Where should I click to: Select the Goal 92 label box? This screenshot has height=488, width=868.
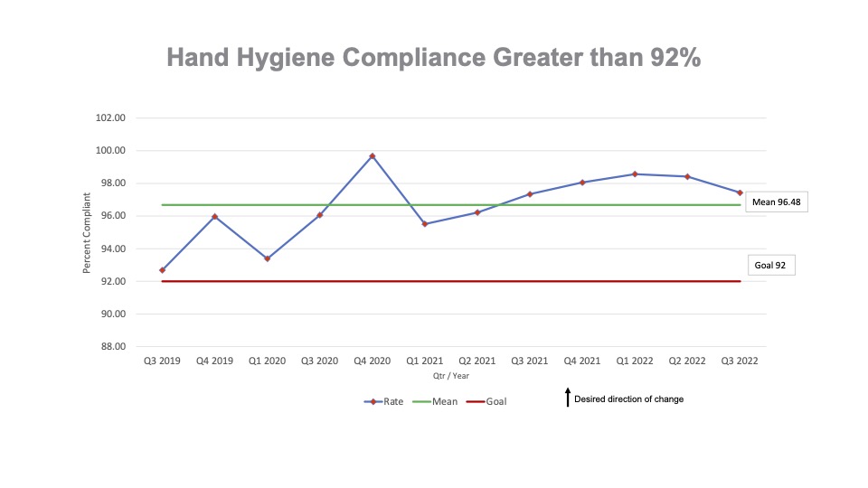point(770,265)
